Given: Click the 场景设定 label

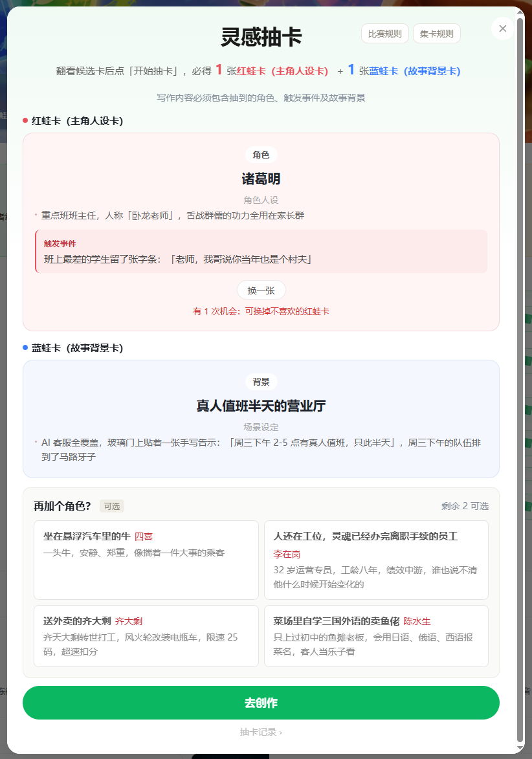Looking at the screenshot, I should pos(261,427).
